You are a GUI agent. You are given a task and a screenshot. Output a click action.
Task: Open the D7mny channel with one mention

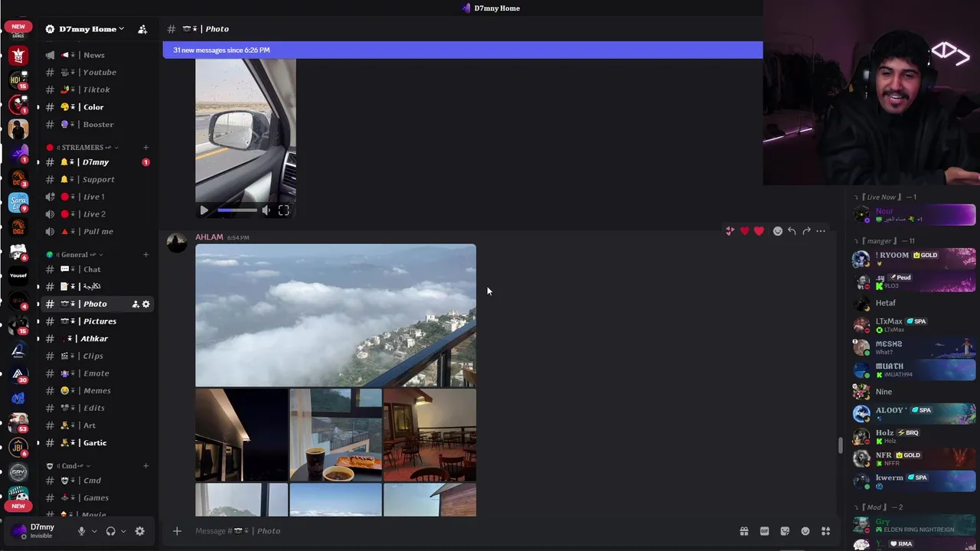[96, 162]
